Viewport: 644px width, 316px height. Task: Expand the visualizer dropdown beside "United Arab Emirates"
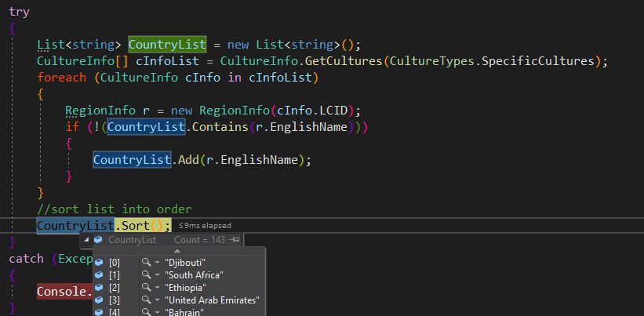157,300
